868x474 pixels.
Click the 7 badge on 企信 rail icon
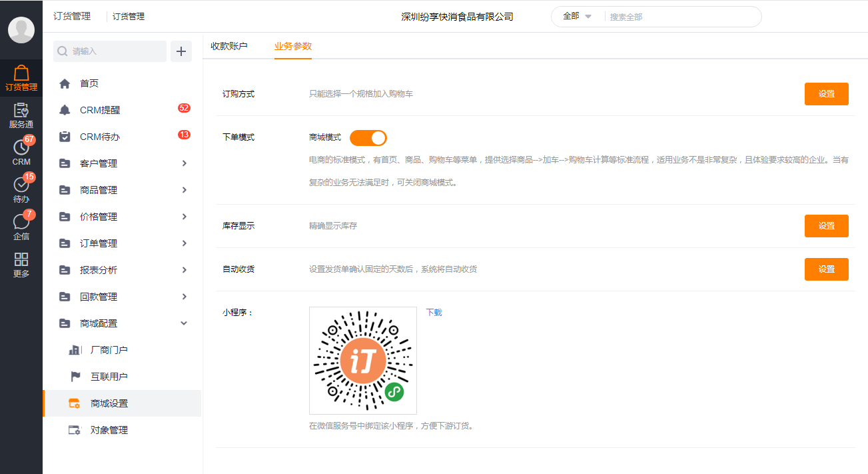(x=29, y=214)
